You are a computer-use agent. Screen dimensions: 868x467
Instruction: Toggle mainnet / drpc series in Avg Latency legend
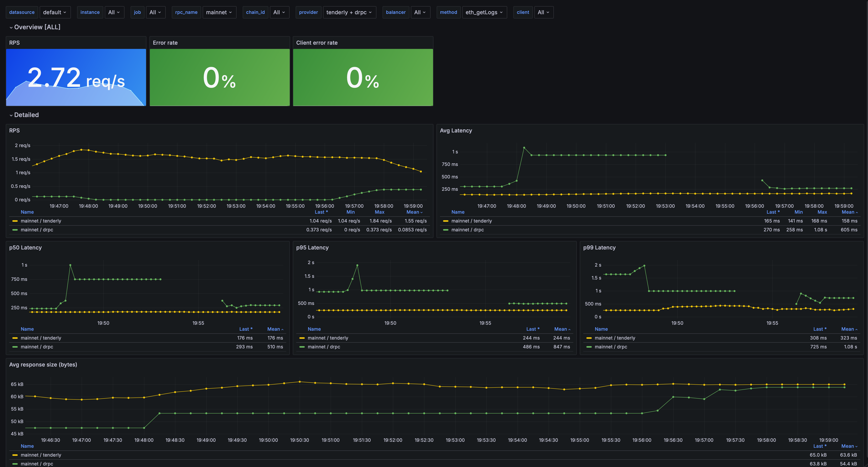(467, 230)
